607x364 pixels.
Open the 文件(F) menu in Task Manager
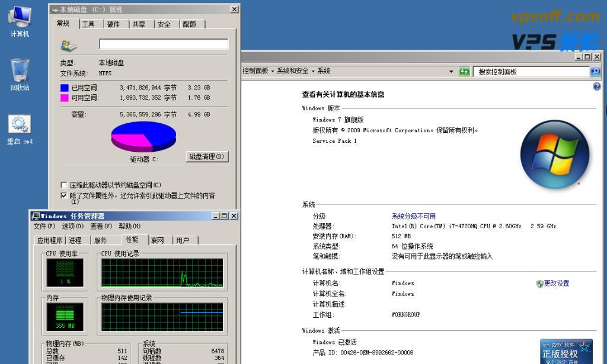tap(44, 226)
